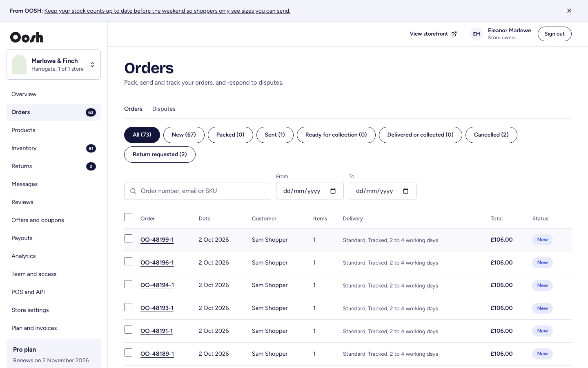588x368 pixels.
Task: Open Plan and invoices
Action: [53, 328]
